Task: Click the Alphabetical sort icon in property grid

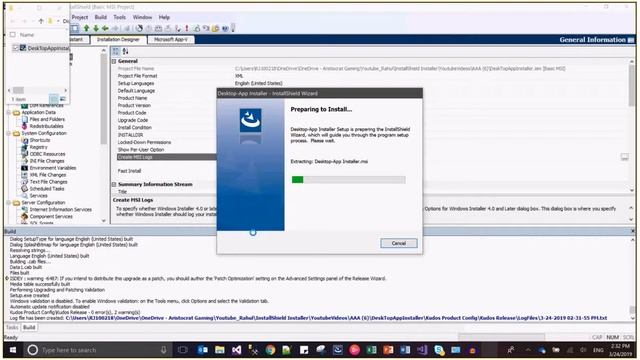Action: pyautogui.click(x=125, y=51)
